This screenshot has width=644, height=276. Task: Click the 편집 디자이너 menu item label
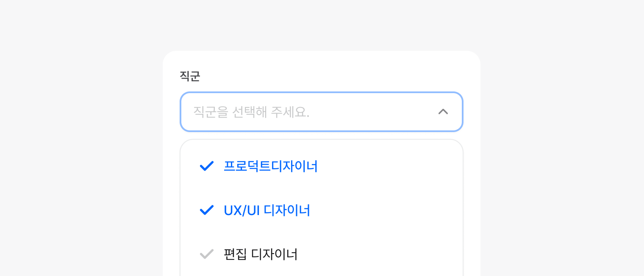tap(261, 254)
